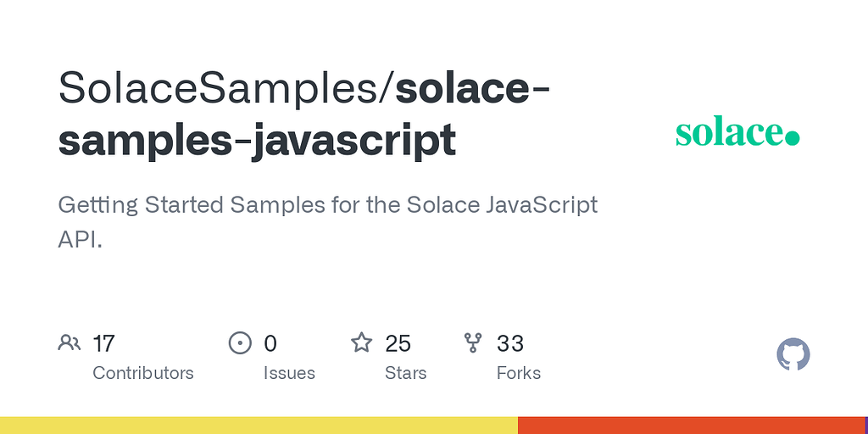Select the Stars label
Image resolution: width=868 pixels, height=434 pixels.
406,373
